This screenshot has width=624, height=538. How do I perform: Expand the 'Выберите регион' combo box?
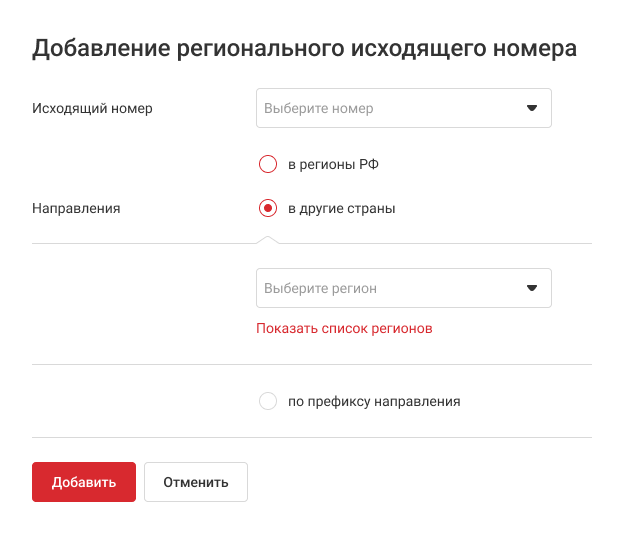coord(403,288)
